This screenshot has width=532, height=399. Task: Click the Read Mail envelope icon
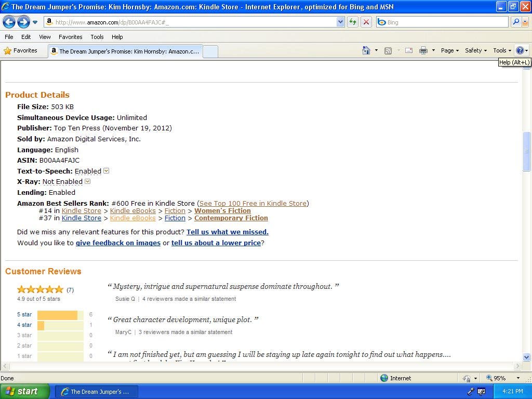point(409,50)
